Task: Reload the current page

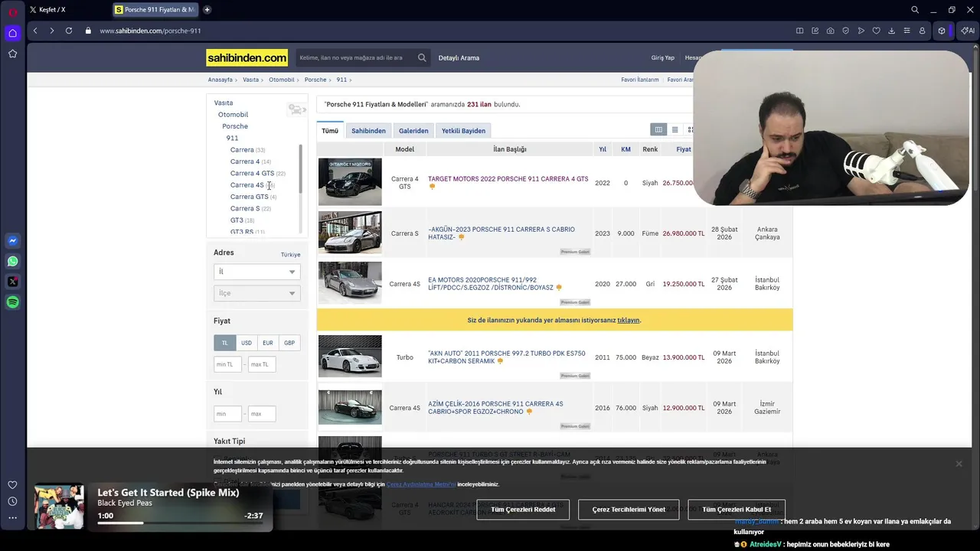Action: (x=69, y=31)
